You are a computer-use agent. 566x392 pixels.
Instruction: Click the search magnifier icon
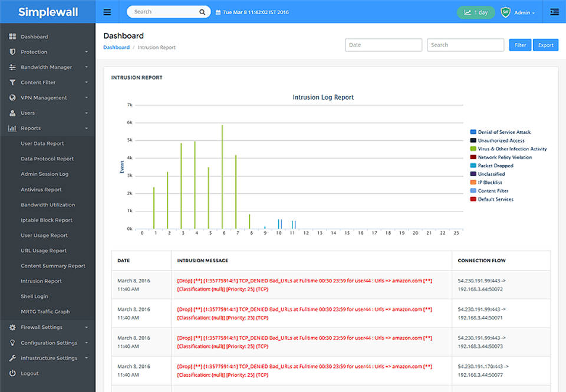[202, 11]
